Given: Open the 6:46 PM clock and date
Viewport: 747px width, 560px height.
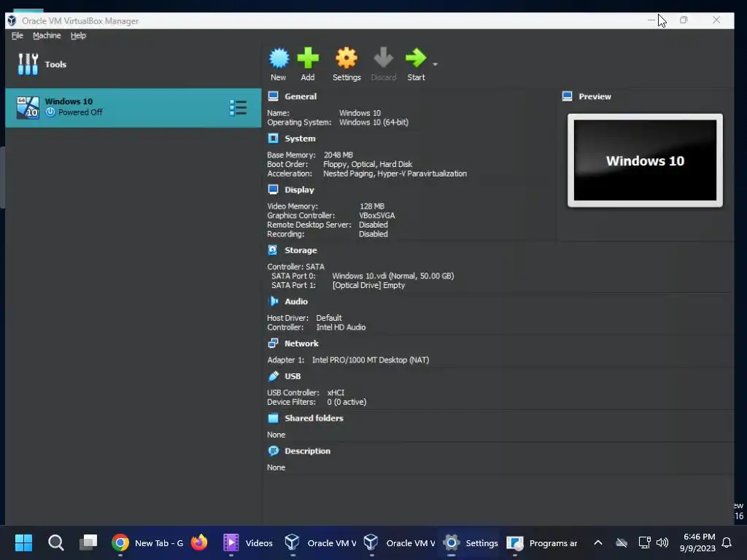Looking at the screenshot, I should click(698, 542).
